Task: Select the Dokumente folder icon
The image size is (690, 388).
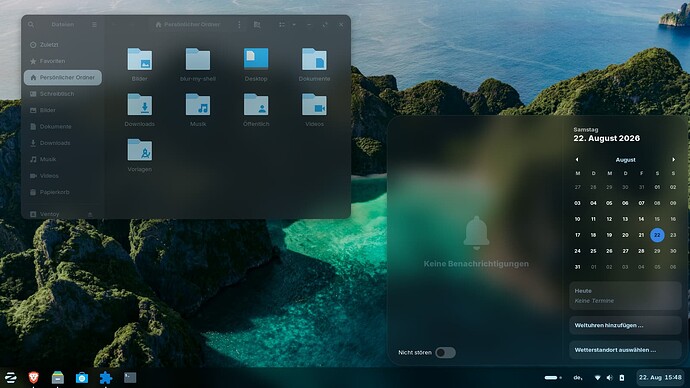Action: point(314,59)
